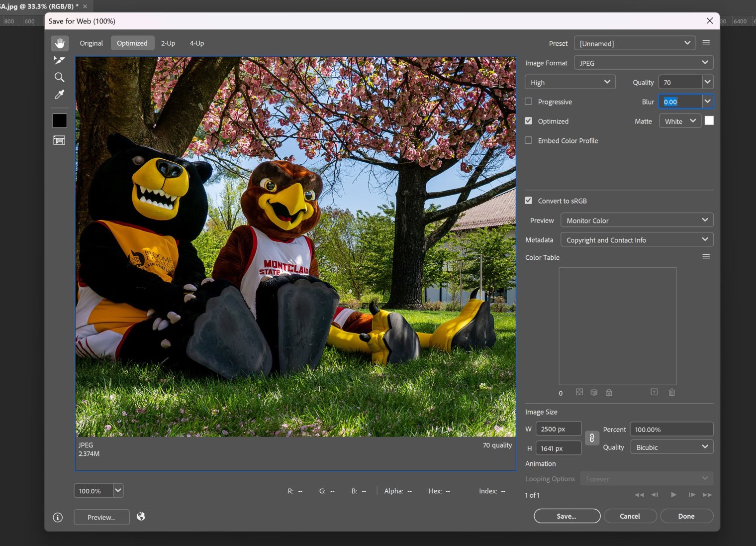Click the black eyedropper color swatch

pos(60,120)
